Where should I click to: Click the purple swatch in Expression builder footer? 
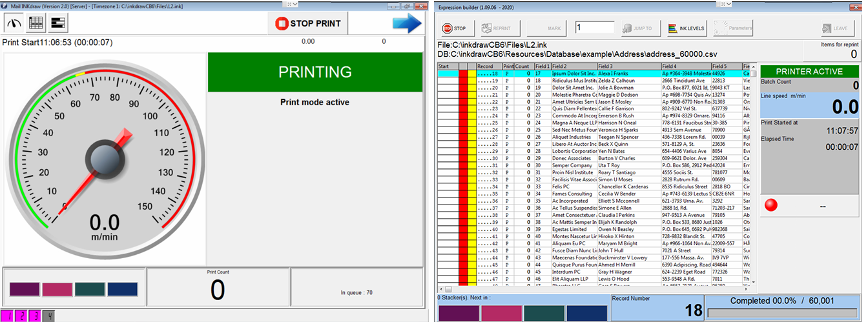[459, 313]
